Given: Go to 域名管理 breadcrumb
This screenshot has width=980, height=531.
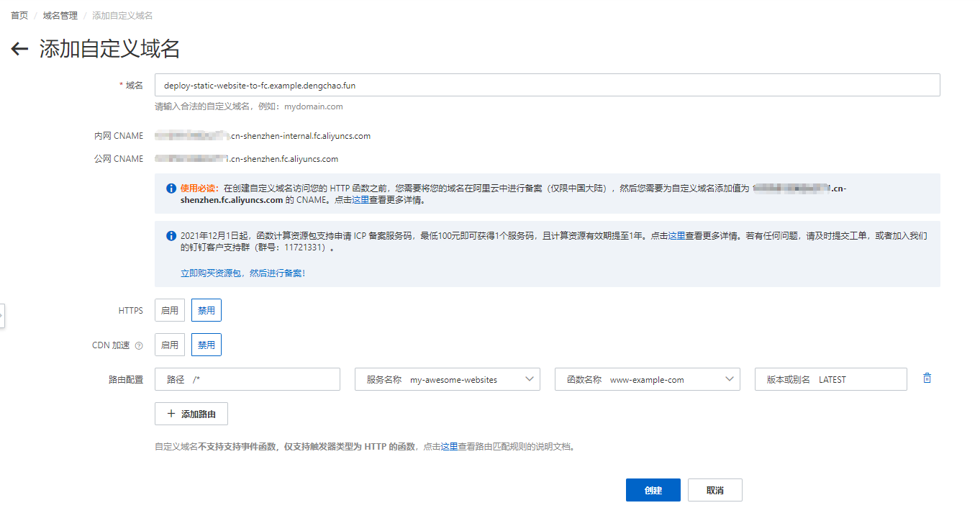Looking at the screenshot, I should point(60,15).
